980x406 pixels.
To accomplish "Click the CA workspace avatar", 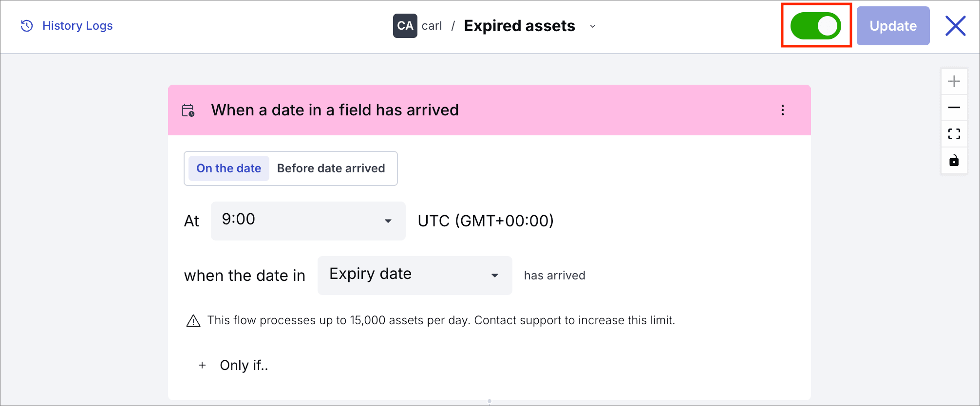I will (x=405, y=26).
